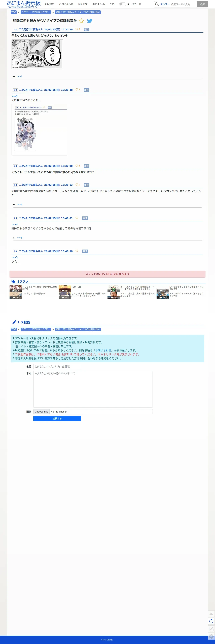Focus the 検索ワードを入力 search field
Screen dimensions: 215x644
coord(183,4)
